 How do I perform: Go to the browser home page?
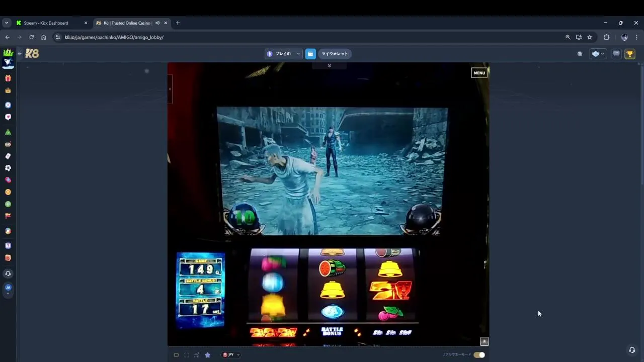pyautogui.click(x=44, y=37)
